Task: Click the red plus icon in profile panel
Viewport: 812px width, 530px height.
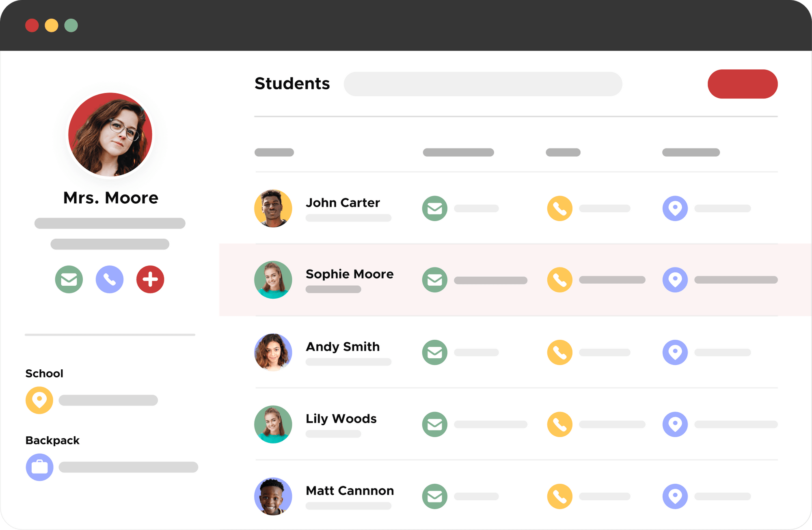Action: (150, 279)
